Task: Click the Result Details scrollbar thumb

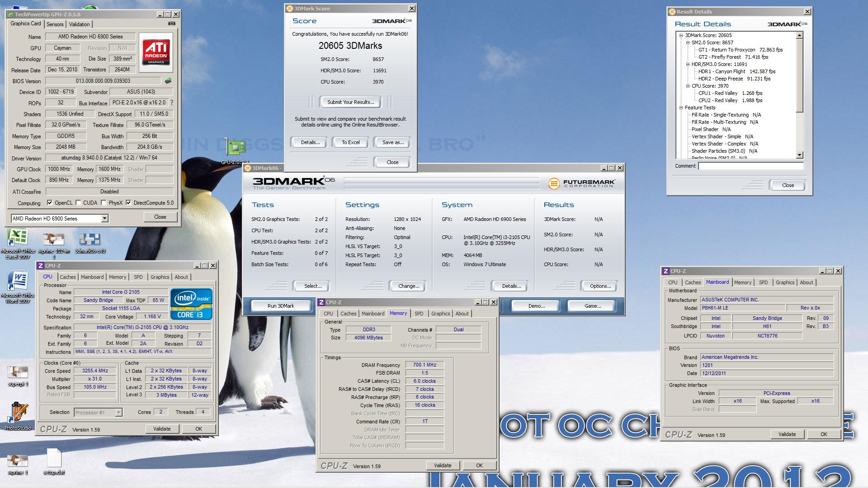Action: (x=799, y=75)
